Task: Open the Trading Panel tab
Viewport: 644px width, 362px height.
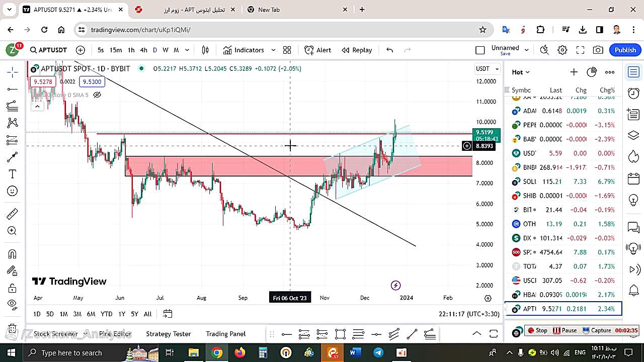Action: pyautogui.click(x=225, y=334)
